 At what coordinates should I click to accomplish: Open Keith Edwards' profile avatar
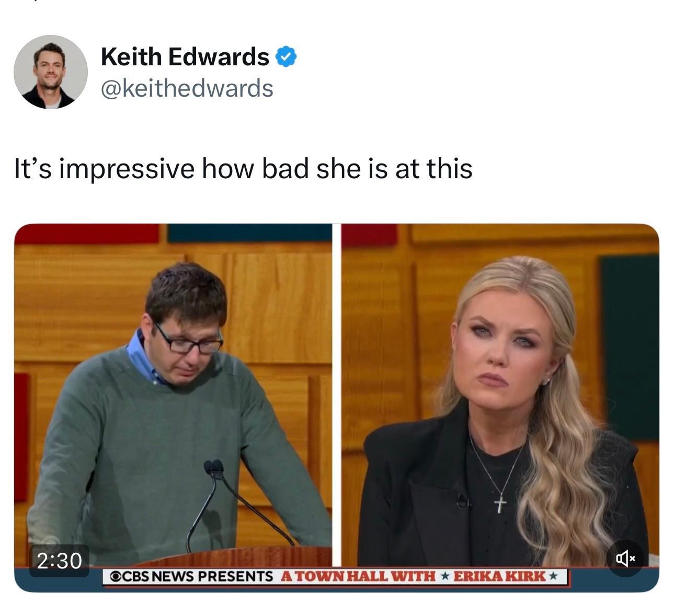coord(51,72)
